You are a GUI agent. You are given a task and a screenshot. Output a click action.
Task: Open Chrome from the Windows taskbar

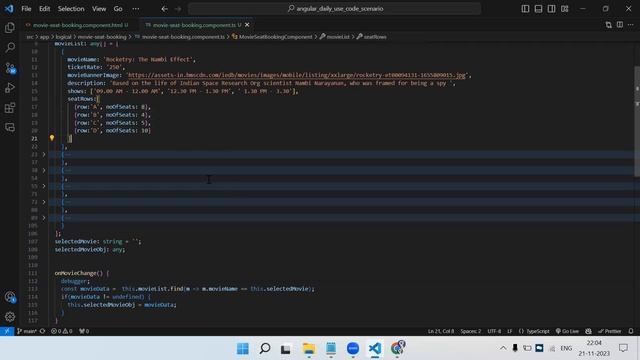click(397, 348)
